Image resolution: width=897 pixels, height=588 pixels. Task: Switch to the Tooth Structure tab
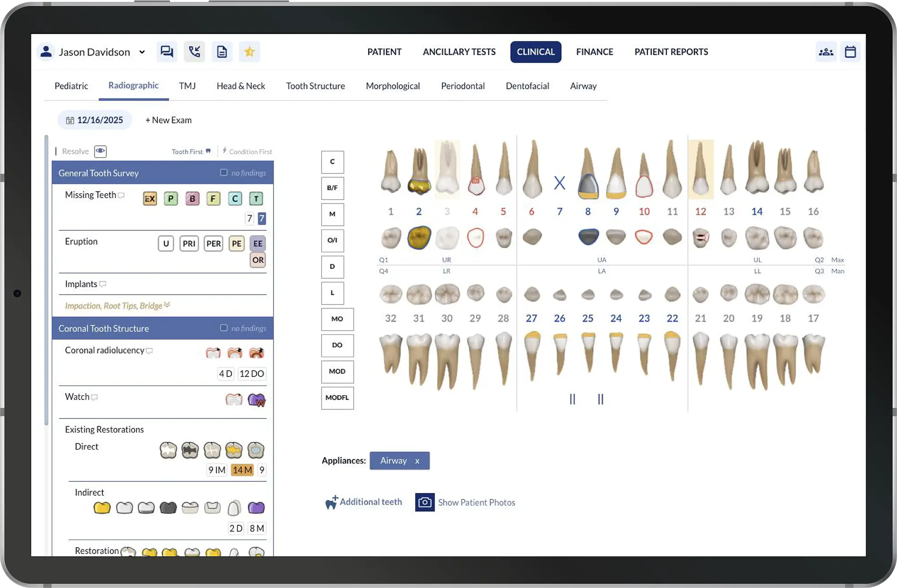pyautogui.click(x=315, y=86)
